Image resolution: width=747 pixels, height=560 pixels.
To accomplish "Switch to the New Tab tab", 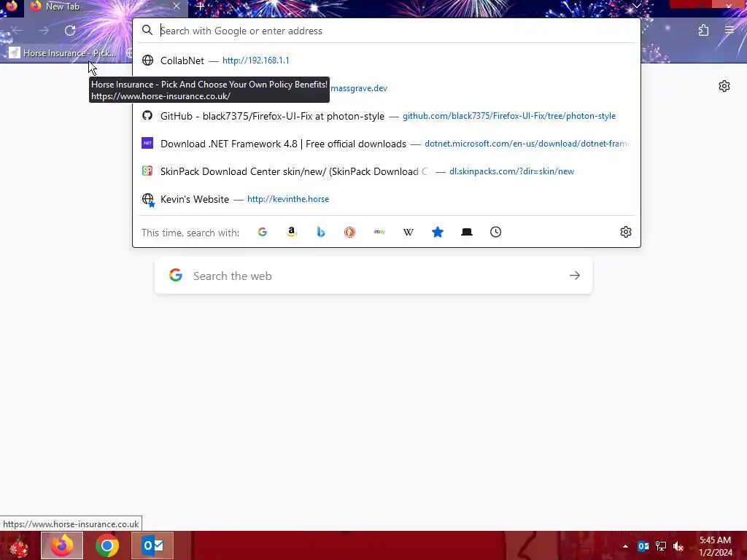I will point(106,7).
